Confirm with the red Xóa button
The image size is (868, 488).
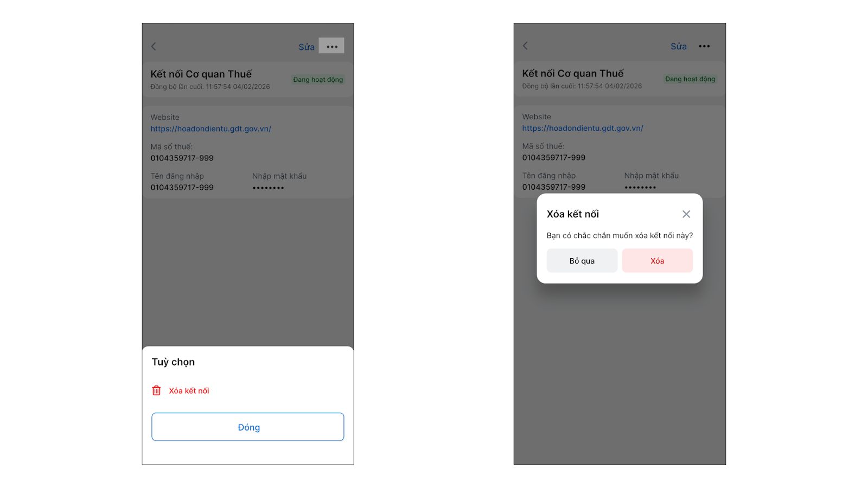(657, 261)
